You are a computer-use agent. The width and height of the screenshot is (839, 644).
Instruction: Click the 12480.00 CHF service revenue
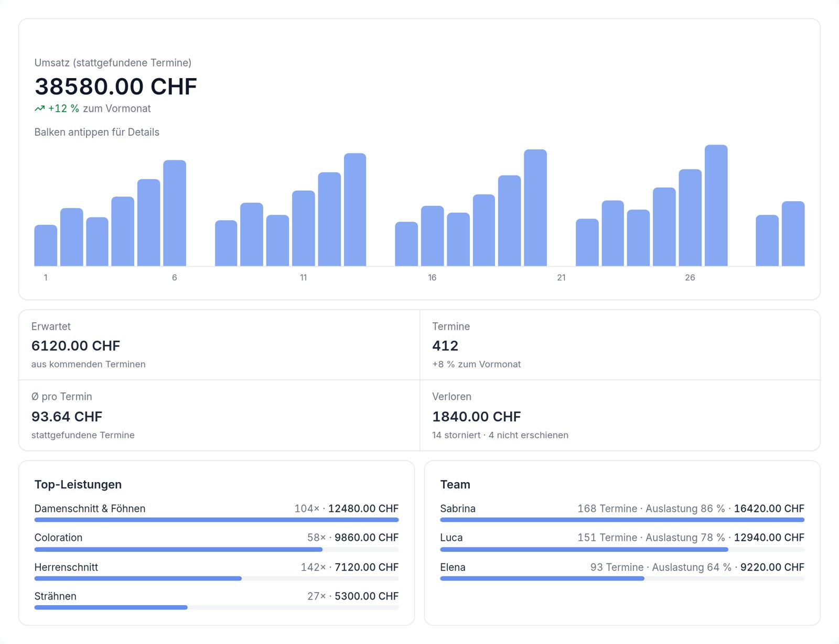[x=363, y=508]
